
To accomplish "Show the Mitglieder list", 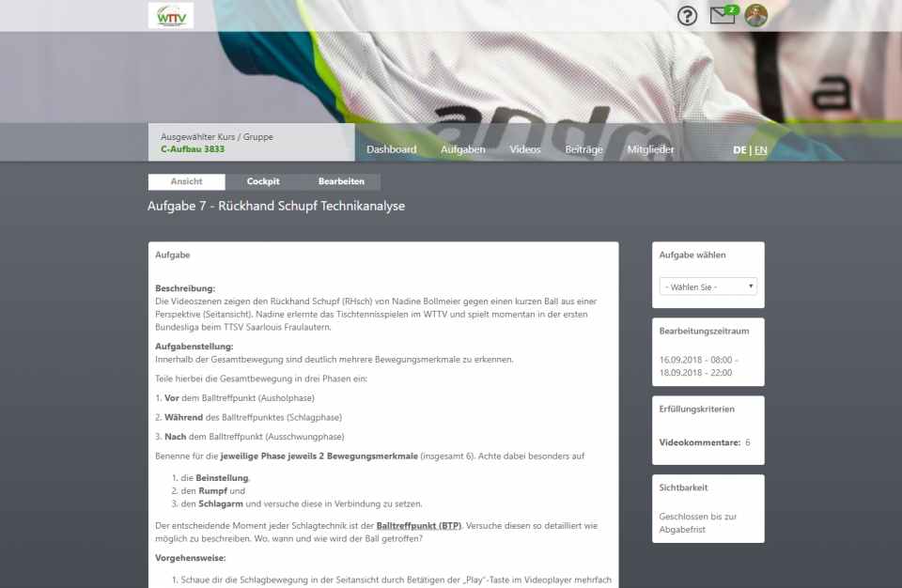I will tap(650, 149).
